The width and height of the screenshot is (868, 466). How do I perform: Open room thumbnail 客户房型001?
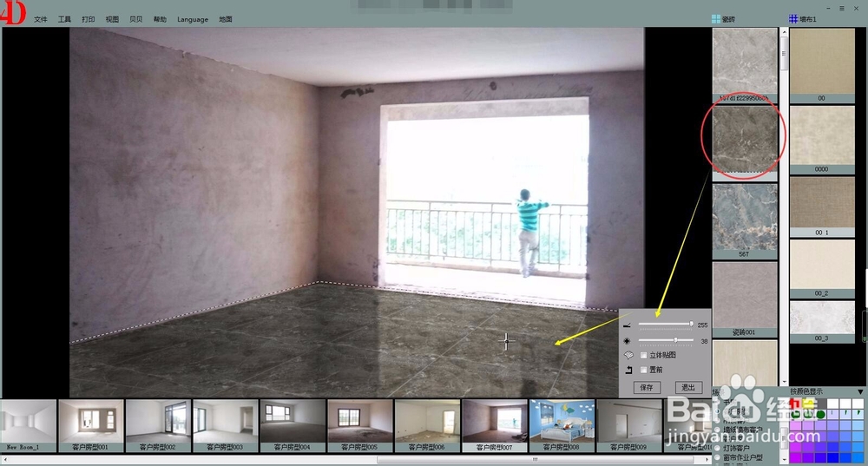91,425
